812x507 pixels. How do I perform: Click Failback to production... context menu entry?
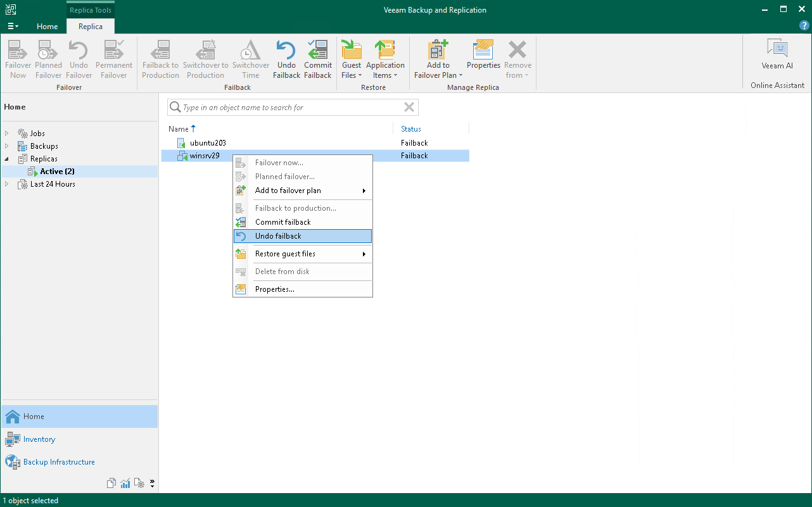[303, 208]
